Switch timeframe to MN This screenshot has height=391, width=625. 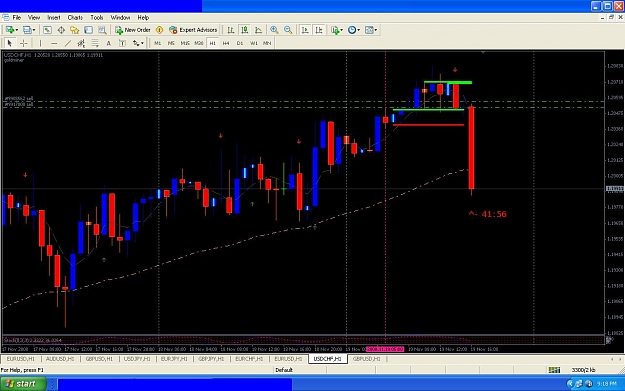[267, 43]
